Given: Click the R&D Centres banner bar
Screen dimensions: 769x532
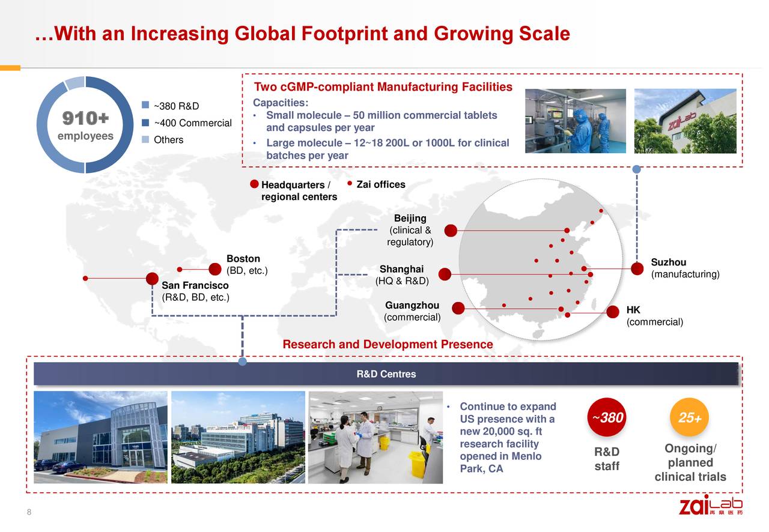Looking at the screenshot, I should click(x=386, y=374).
